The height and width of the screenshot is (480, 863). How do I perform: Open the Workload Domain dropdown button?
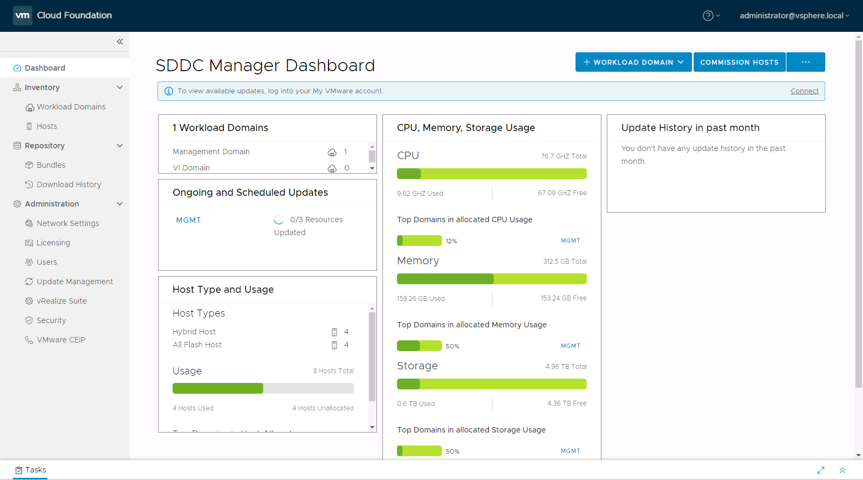click(x=633, y=62)
